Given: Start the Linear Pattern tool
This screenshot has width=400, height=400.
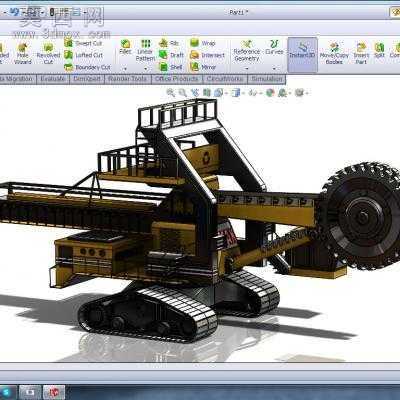Looking at the screenshot, I should point(146,50).
